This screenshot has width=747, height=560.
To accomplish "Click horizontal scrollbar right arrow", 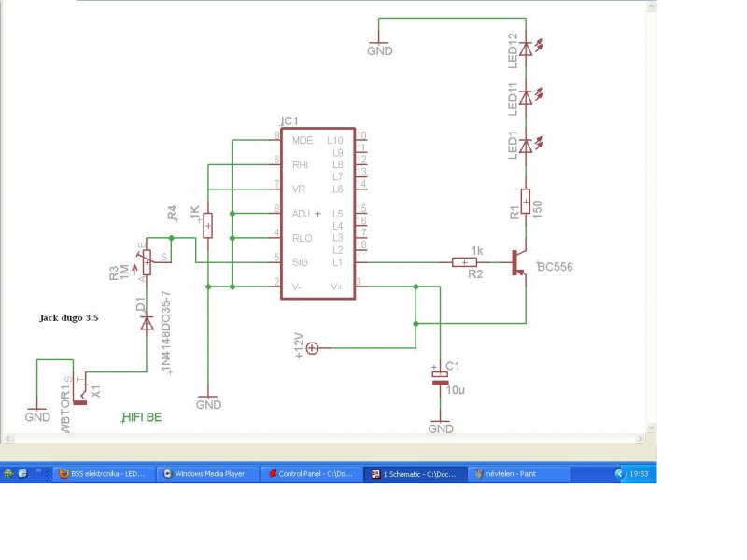I will click(640, 439).
